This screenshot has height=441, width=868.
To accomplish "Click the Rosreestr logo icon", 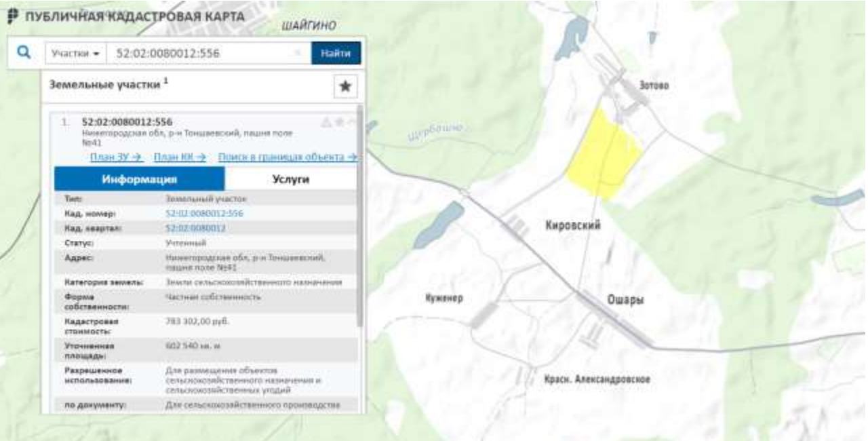I will 12,17.
